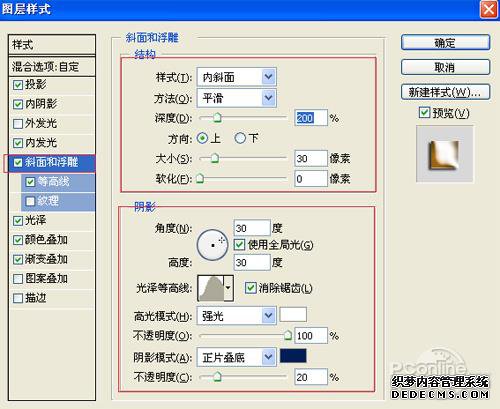The height and width of the screenshot is (409, 500).
Task: Click the layer style preview thumbnail
Action: (444, 154)
